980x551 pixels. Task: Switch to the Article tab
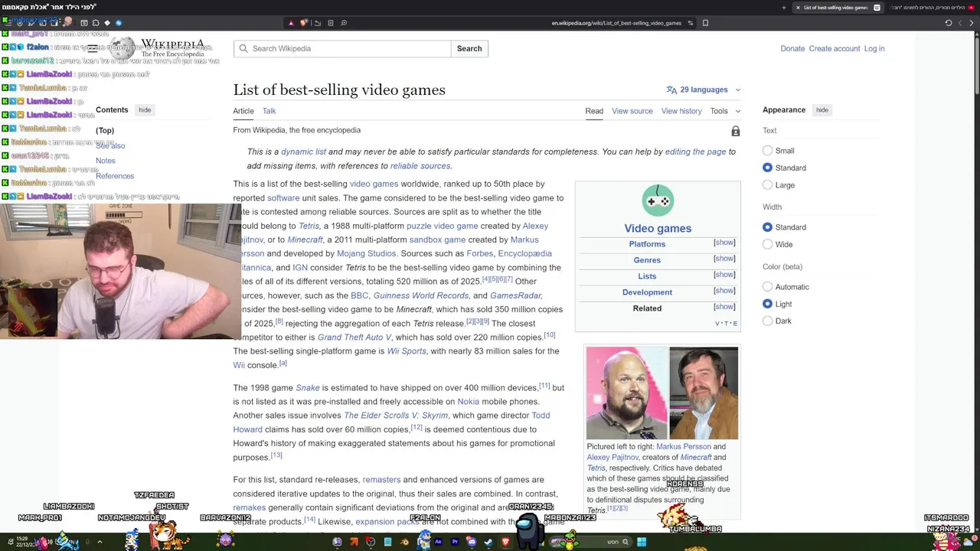pyautogui.click(x=243, y=111)
